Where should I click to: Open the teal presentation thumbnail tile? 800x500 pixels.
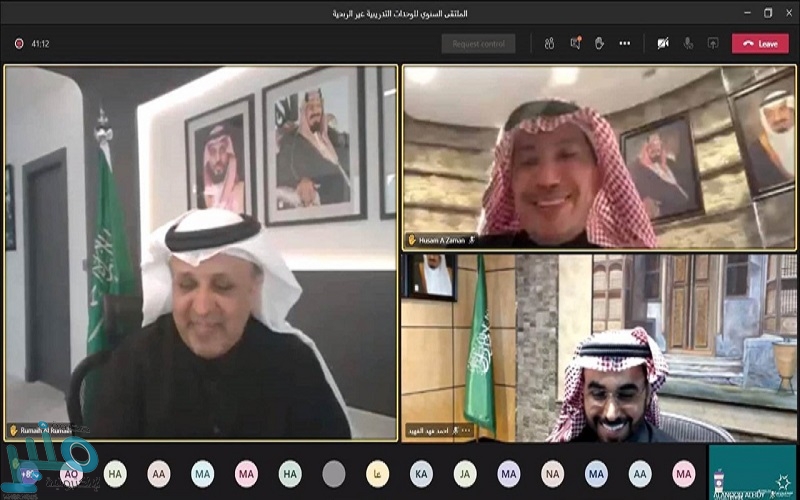752,472
